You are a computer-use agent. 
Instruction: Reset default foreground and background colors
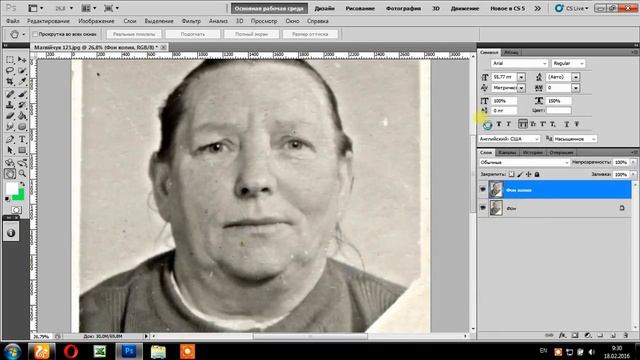tap(7, 199)
